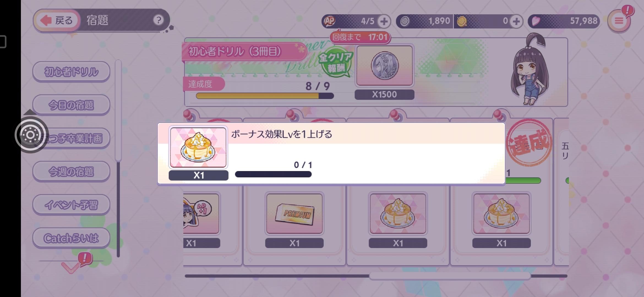Tap the silver coin X1500 reward icon

pos(384,66)
